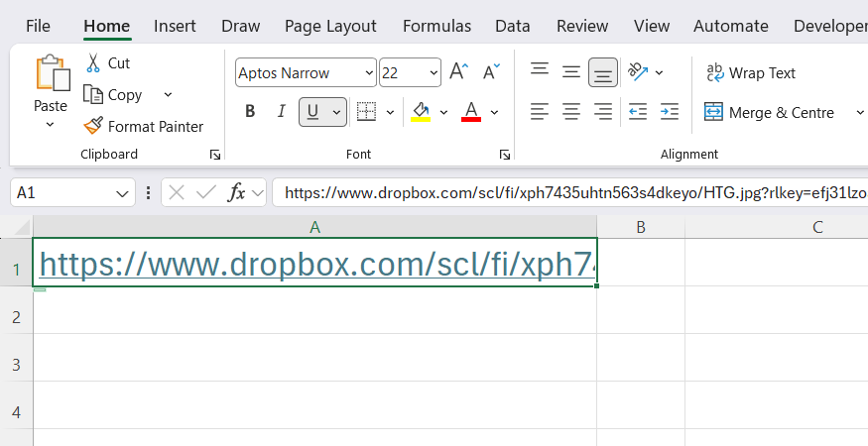Click the formula bar Cancel X icon

click(176, 192)
